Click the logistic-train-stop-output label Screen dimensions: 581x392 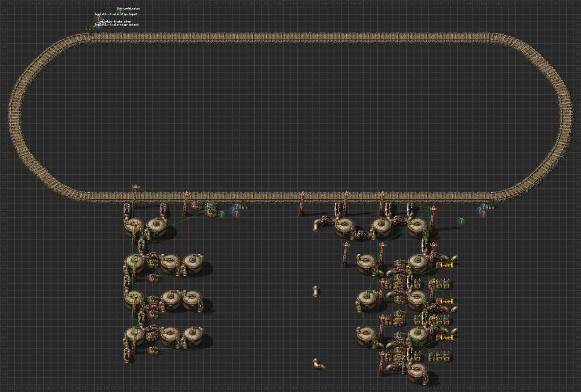[x=117, y=25]
